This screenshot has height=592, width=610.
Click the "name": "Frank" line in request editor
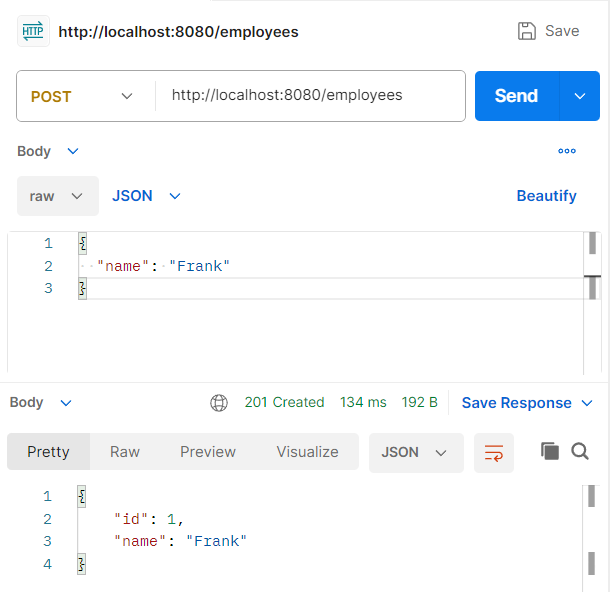pos(163,266)
